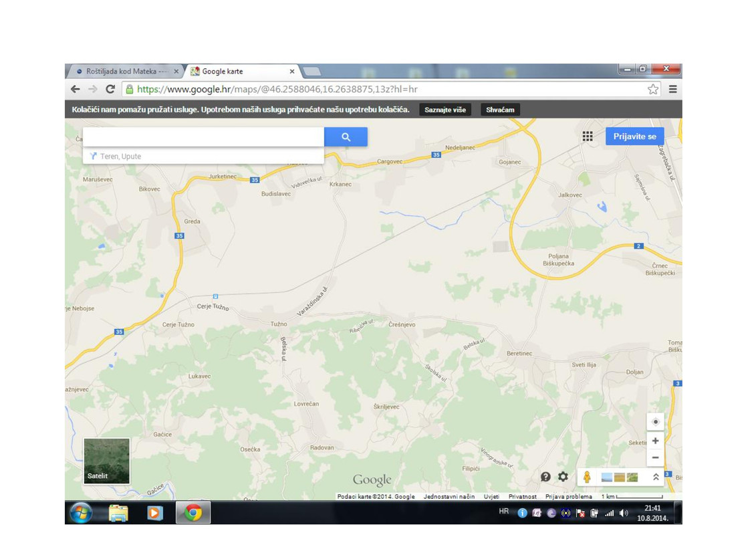Open the map help question icon
The width and height of the screenshot is (756, 535).
point(545,477)
